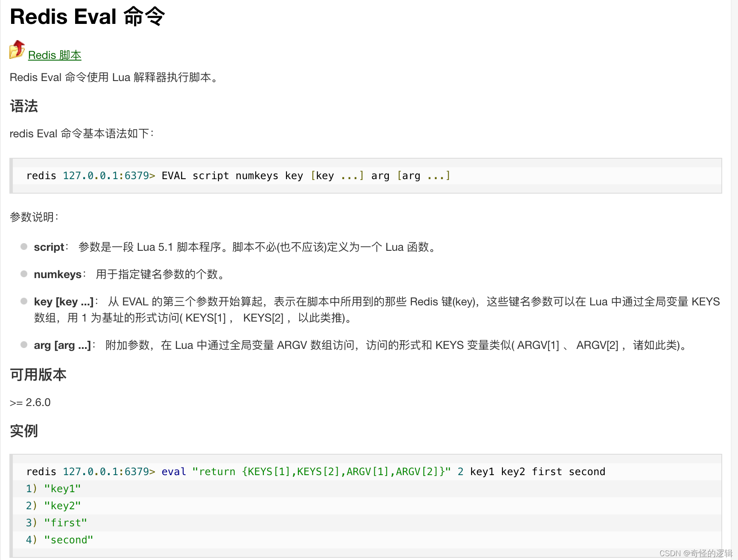Click the bullet dot beside script

pos(24,247)
